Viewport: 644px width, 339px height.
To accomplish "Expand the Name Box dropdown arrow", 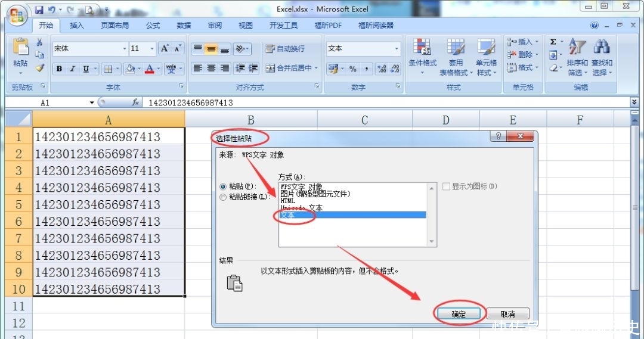I will coord(92,102).
